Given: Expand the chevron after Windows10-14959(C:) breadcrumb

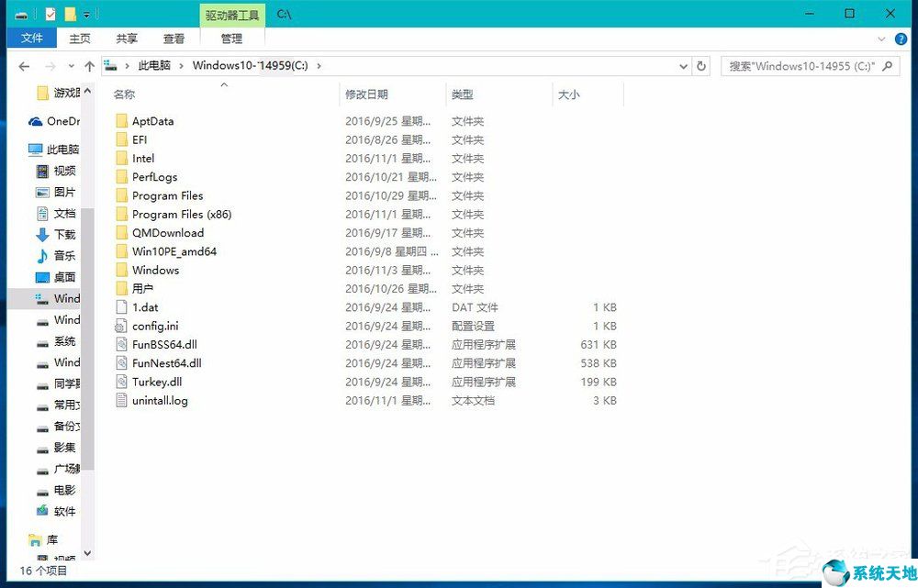Looking at the screenshot, I should pos(319,65).
